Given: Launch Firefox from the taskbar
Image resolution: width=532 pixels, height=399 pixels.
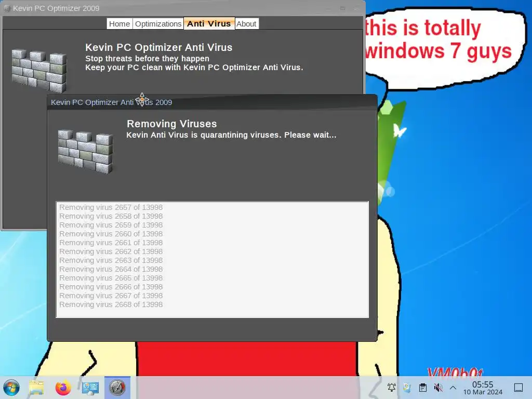Looking at the screenshot, I should coord(63,388).
